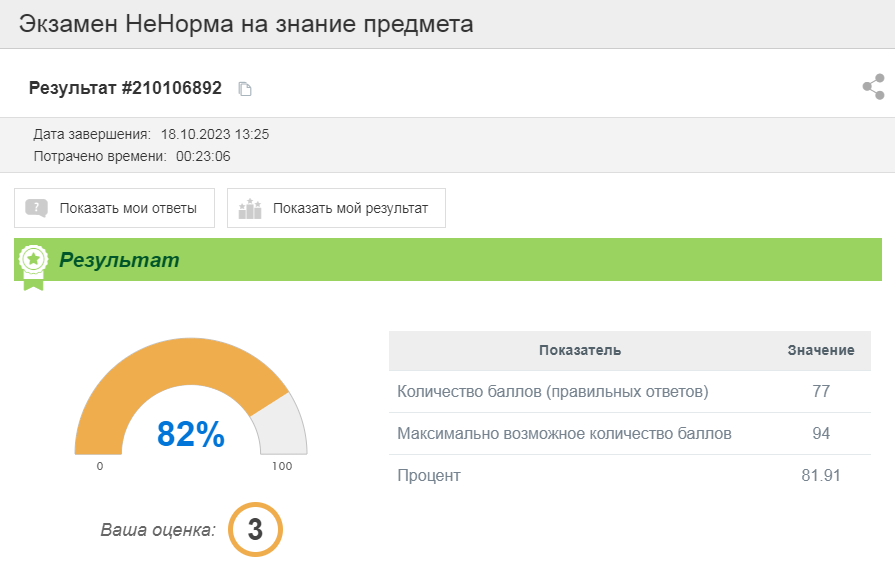Screen dimensions: 895x579
Task: Click the podium ranking icon
Action: [x=250, y=208]
